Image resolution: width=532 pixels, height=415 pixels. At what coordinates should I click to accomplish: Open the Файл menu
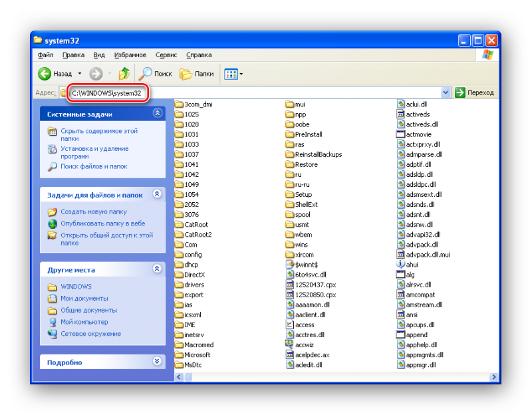click(45, 55)
